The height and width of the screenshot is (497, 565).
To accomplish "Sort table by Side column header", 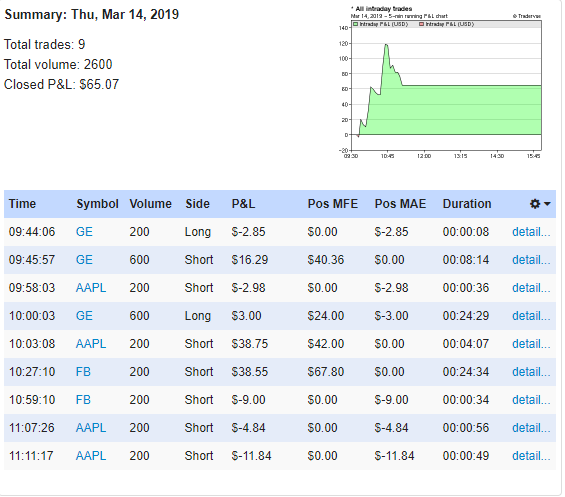I will pos(197,204).
